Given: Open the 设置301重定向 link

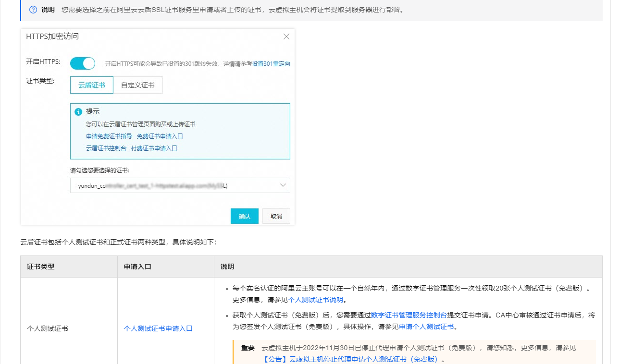Looking at the screenshot, I should pyautogui.click(x=271, y=63).
